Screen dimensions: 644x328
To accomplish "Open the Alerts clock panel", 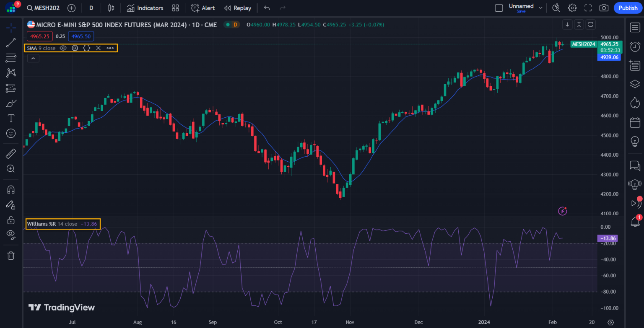I will tap(635, 46).
